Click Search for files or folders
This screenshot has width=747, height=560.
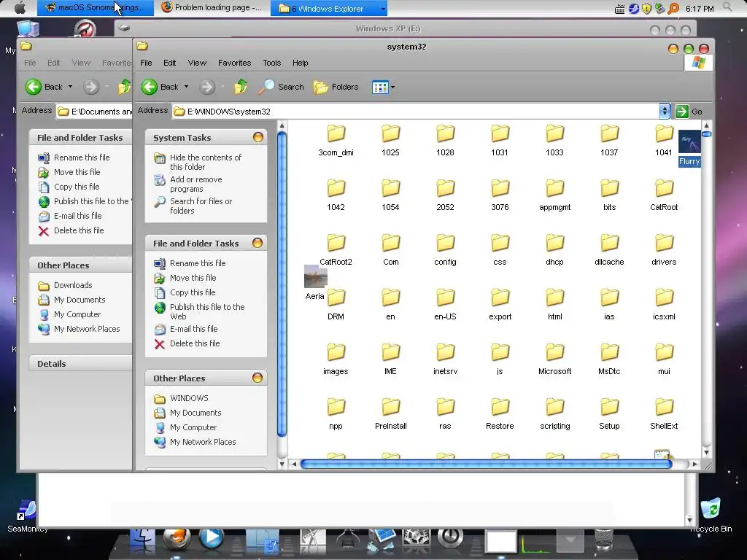[201, 206]
